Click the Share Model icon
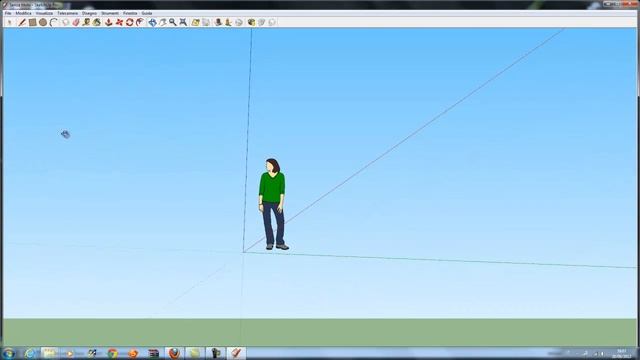 (262, 22)
